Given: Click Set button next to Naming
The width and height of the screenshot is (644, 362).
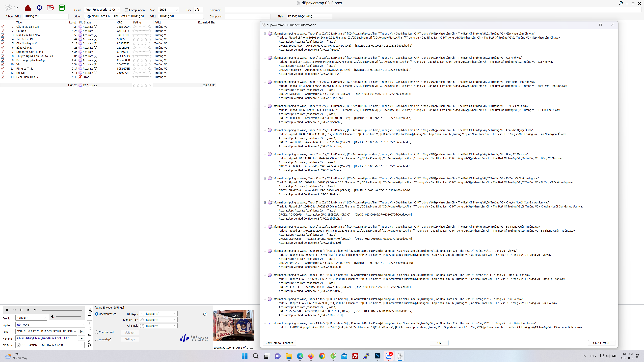Looking at the screenshot, I should click(82, 338).
